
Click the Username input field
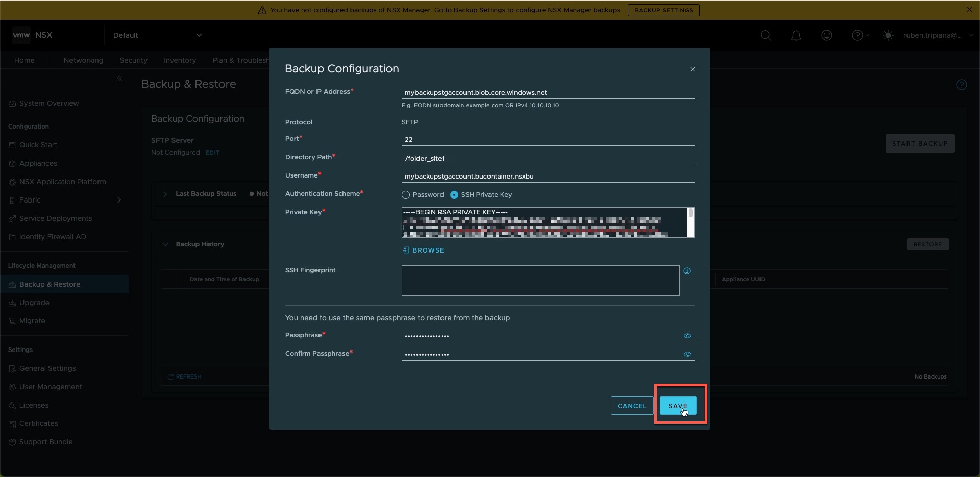(x=548, y=177)
